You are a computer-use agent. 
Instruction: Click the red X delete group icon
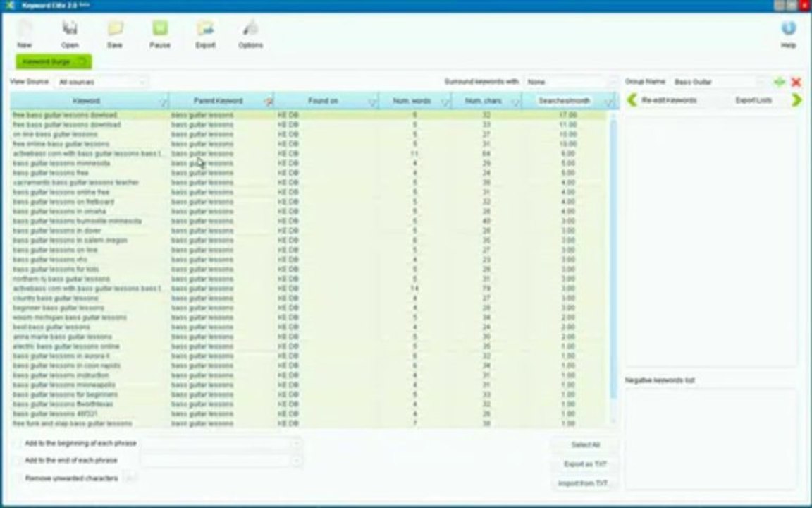click(796, 82)
